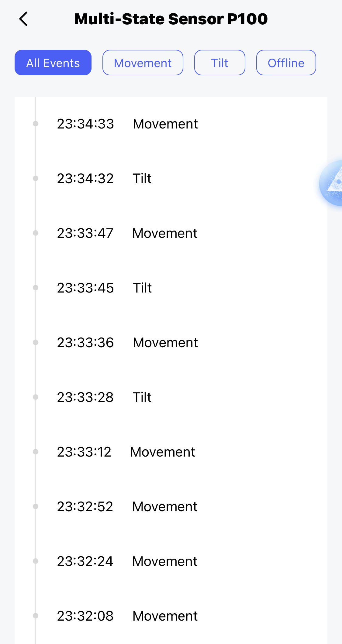Open the 23:34:32 Tilt event
This screenshot has width=342, height=644.
point(104,179)
